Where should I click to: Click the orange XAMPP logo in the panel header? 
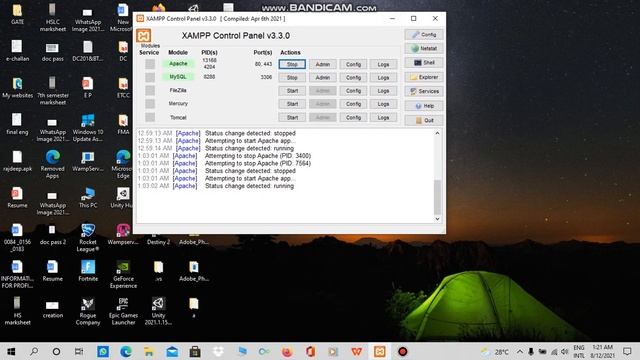tap(144, 36)
